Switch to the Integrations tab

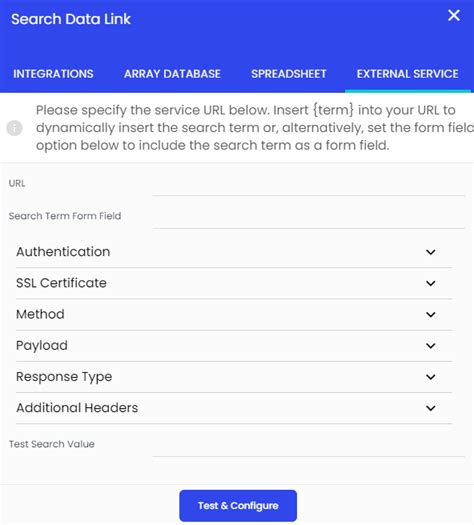point(53,74)
